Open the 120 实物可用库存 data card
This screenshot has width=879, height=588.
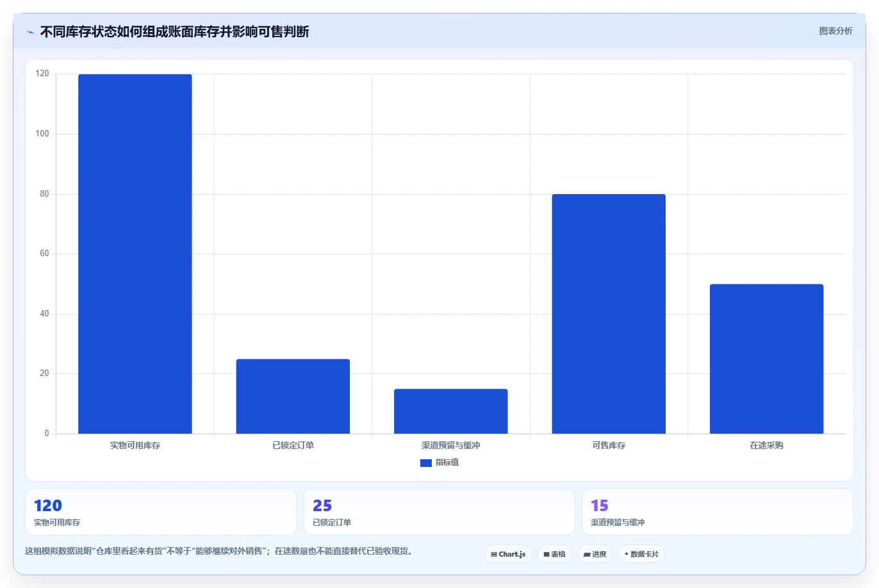(x=161, y=512)
